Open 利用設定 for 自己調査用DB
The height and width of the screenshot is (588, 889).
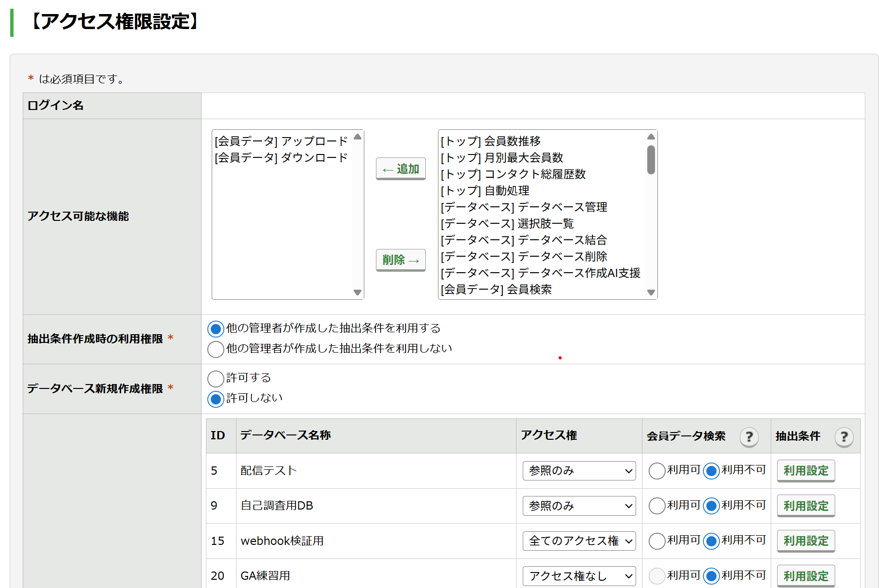point(806,506)
